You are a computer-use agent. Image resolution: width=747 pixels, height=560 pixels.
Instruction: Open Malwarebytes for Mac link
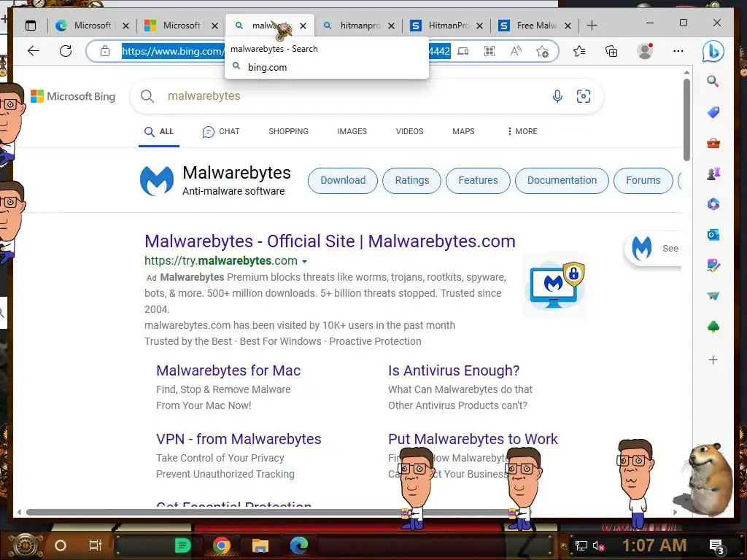point(228,370)
